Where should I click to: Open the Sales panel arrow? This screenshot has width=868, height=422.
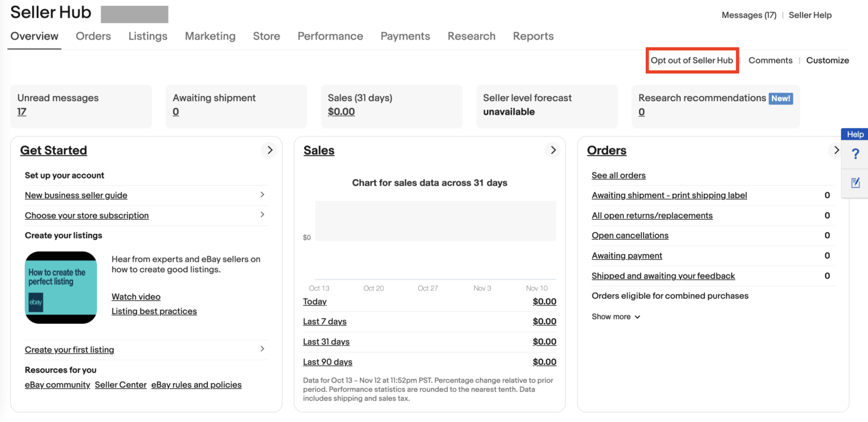click(553, 150)
